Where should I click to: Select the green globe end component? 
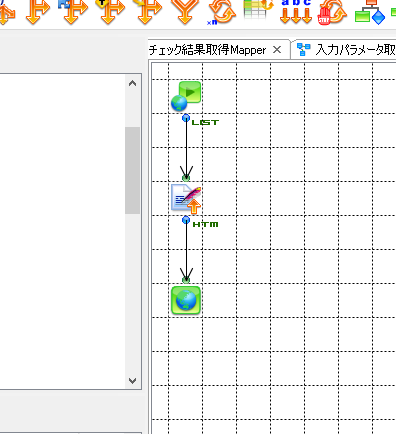186,300
